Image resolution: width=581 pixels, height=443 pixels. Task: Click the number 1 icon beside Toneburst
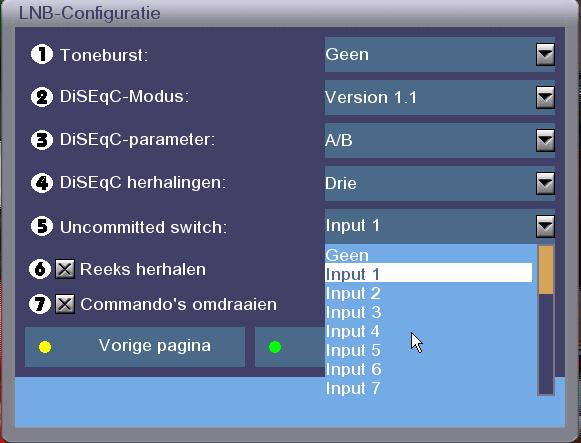pyautogui.click(x=42, y=54)
